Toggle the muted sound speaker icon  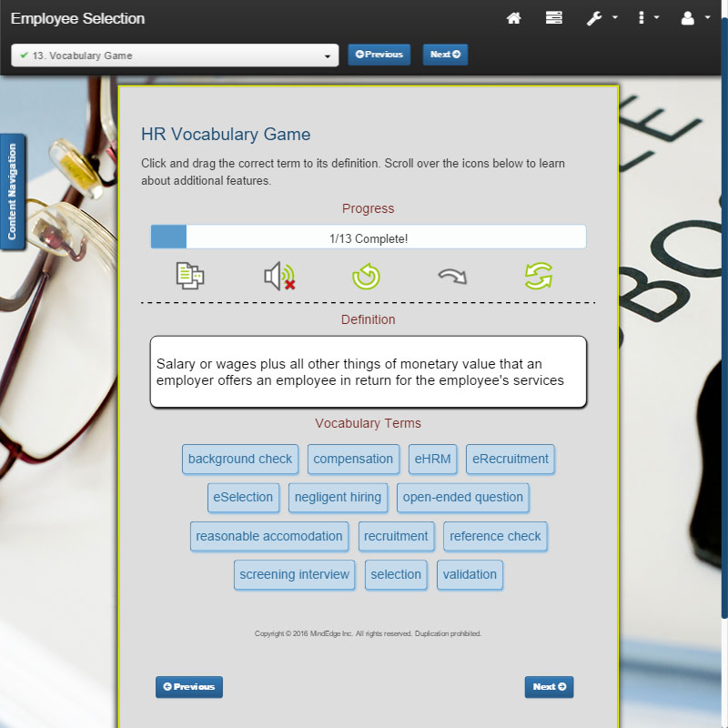(278, 276)
